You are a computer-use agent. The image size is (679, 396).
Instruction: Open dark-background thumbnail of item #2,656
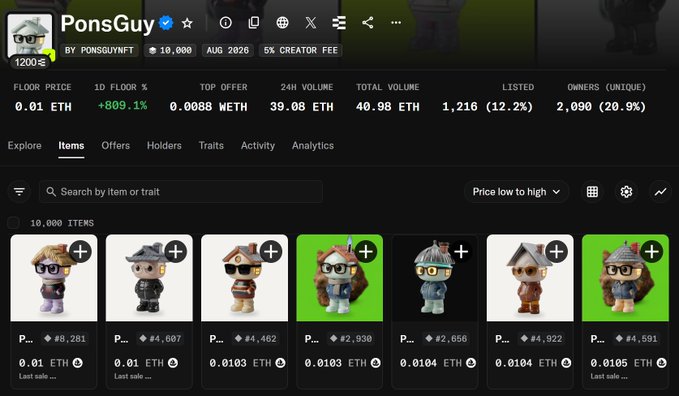pos(435,278)
